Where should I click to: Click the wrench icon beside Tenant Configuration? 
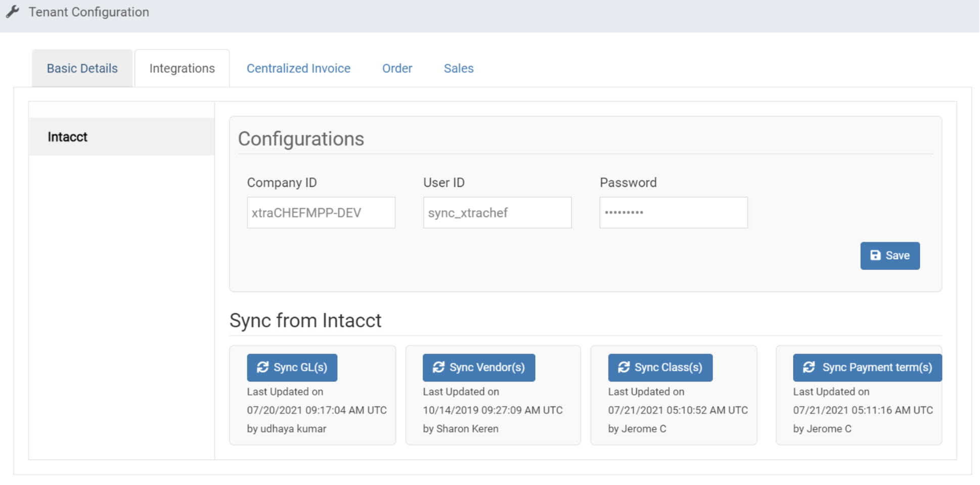tap(13, 12)
